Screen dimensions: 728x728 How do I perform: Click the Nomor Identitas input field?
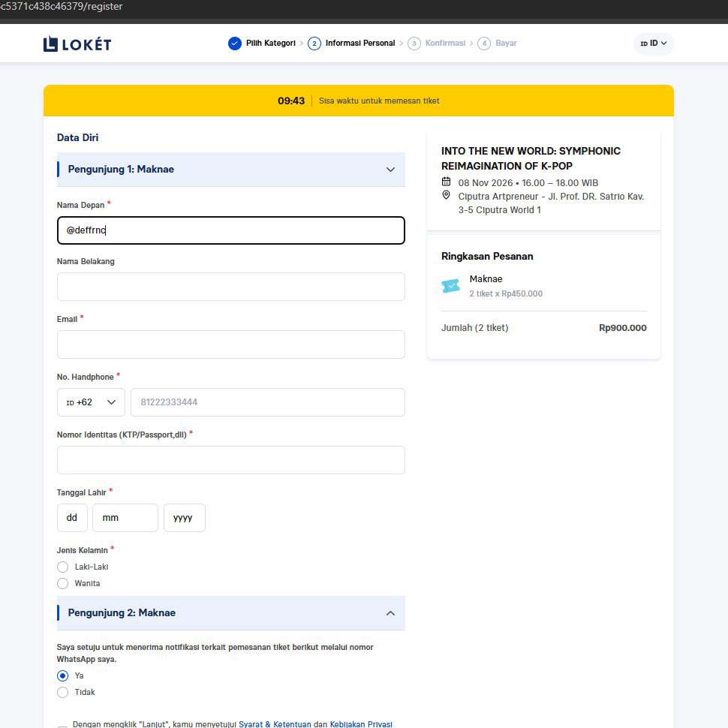point(230,460)
